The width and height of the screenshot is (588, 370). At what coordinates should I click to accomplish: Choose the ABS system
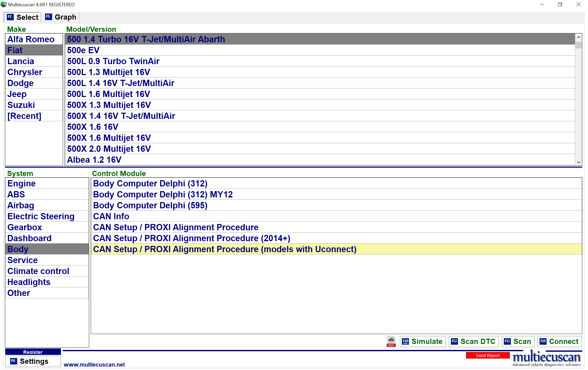tap(47, 194)
